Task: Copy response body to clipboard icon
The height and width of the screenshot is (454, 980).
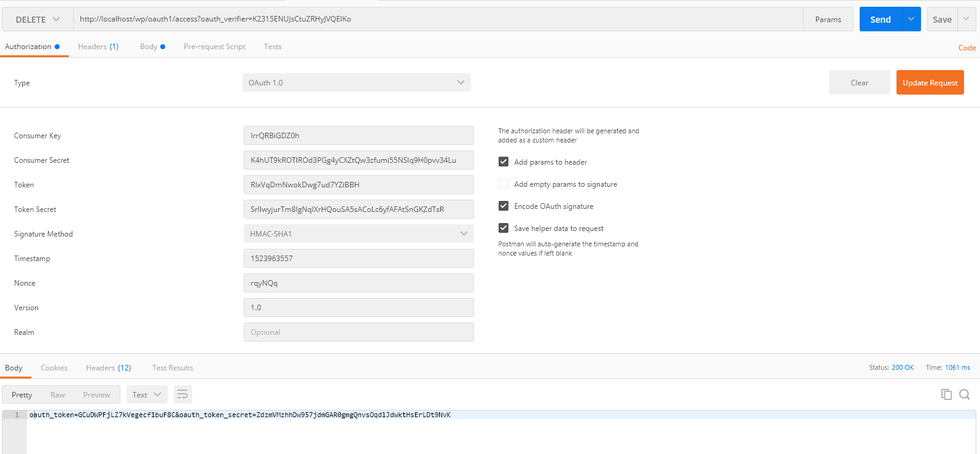Action: point(946,394)
